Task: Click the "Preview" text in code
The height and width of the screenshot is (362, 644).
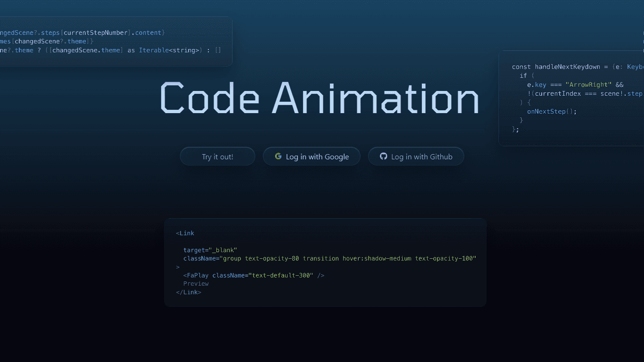Action: [x=196, y=284]
